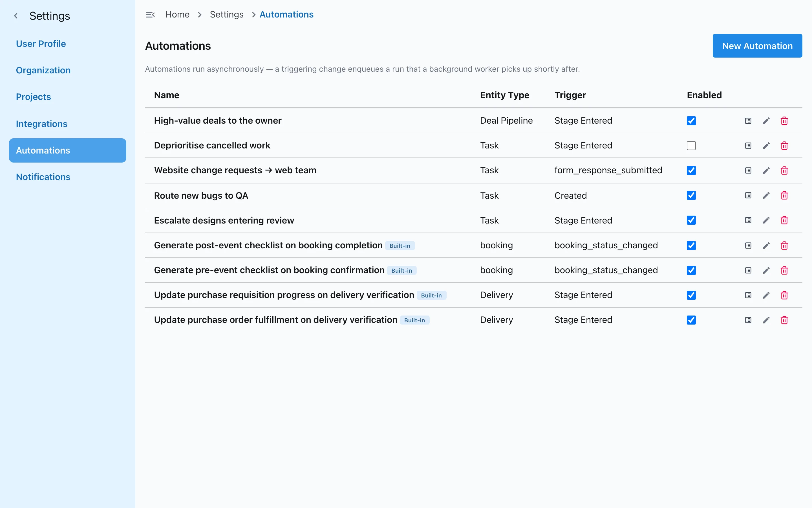Open run log for High-value deals to the owner
Image resolution: width=812 pixels, height=508 pixels.
pyautogui.click(x=748, y=121)
